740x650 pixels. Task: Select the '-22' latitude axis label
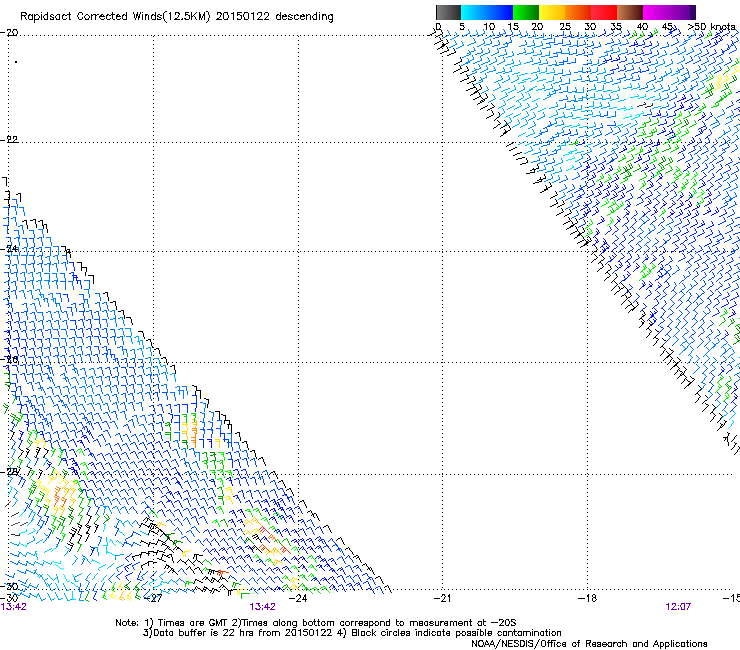click(x=9, y=139)
